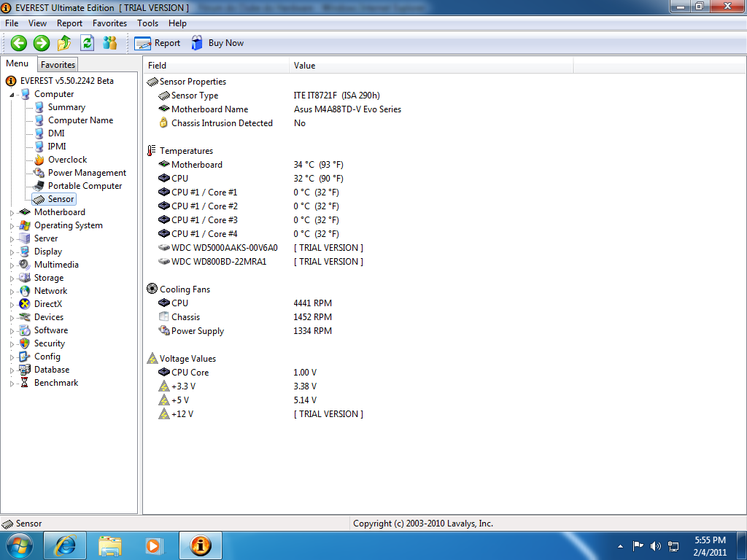
Task: Go up one level with the folder-arrow icon
Action: click(x=64, y=43)
